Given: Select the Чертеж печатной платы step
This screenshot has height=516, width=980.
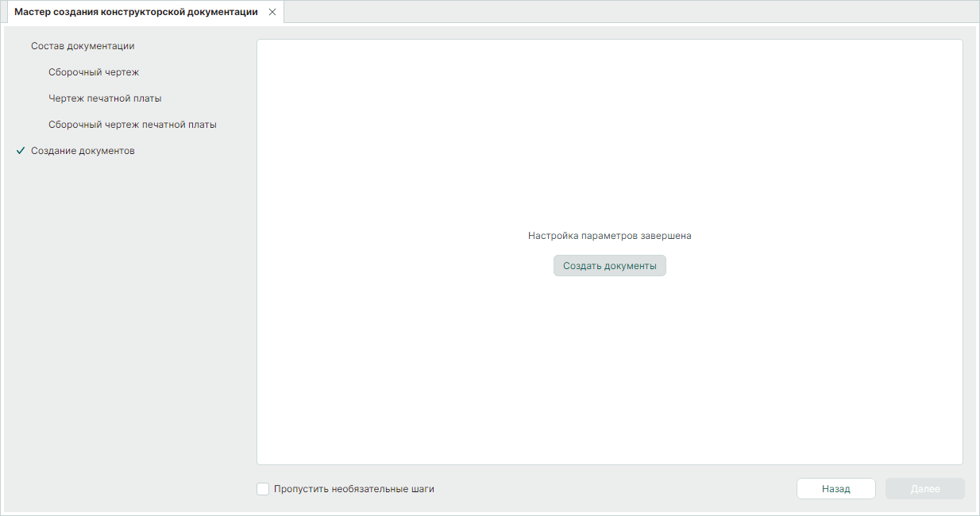Looking at the screenshot, I should click(105, 98).
